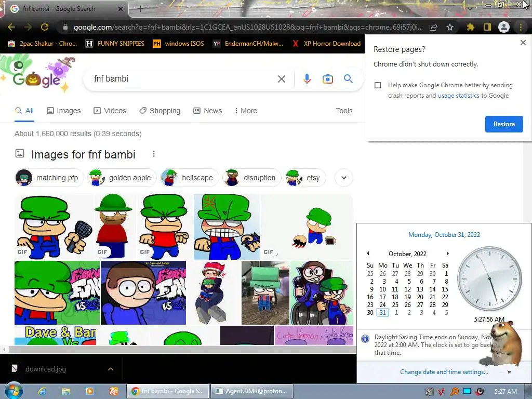The height and width of the screenshot is (399, 532).
Task: Switch to the Images tab
Action: pyautogui.click(x=63, y=111)
